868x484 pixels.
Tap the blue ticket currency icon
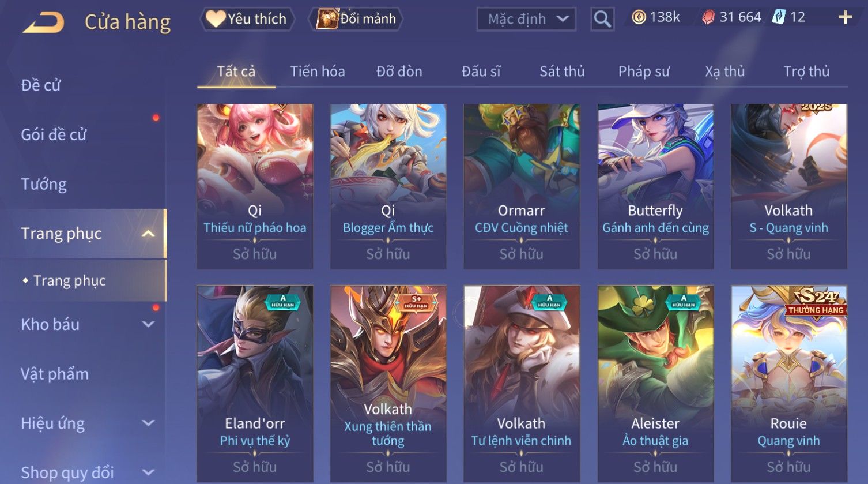779,17
